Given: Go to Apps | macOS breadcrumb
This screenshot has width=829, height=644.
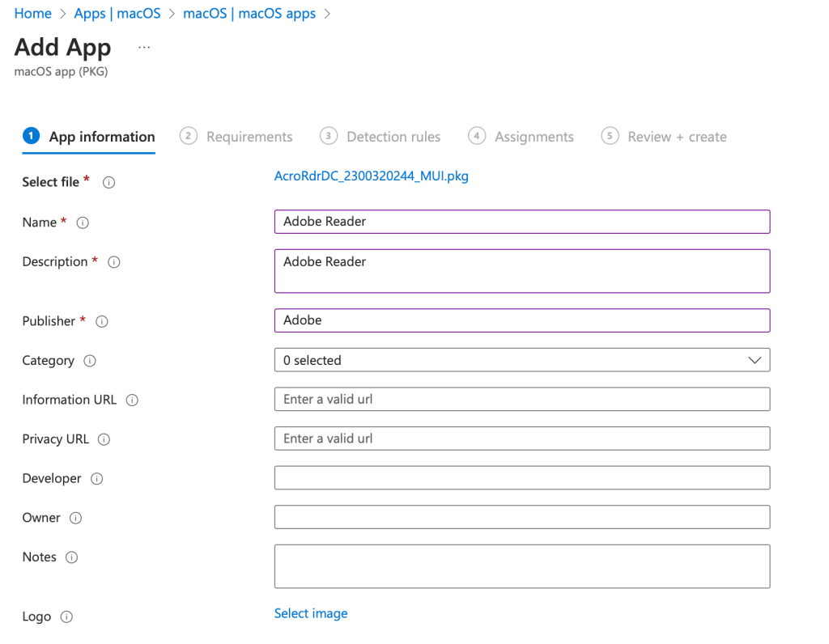Looking at the screenshot, I should click(117, 14).
